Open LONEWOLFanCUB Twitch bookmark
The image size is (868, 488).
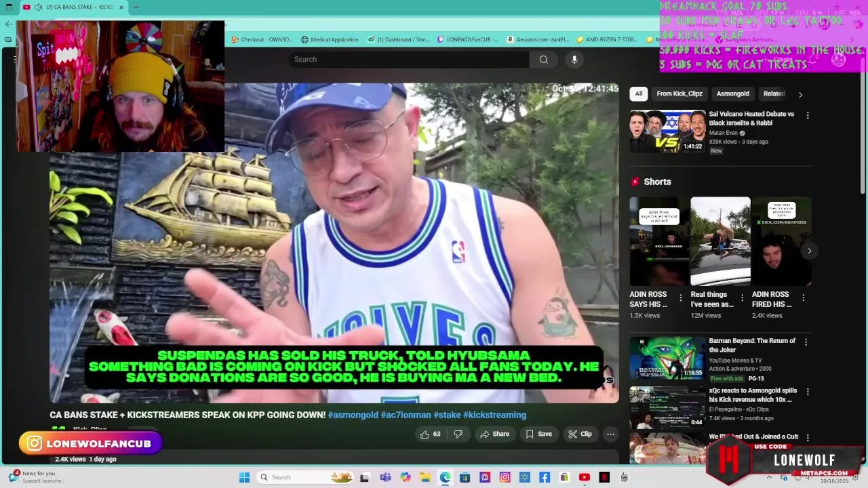pyautogui.click(x=468, y=40)
